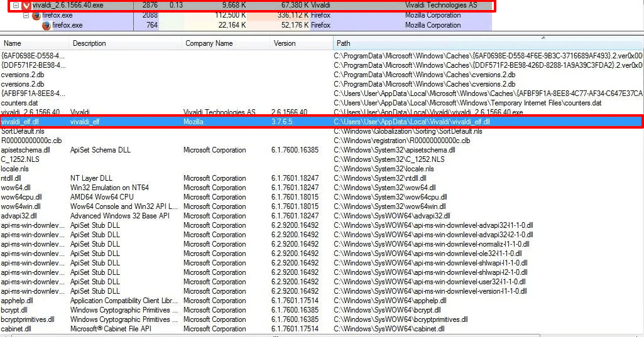Reverse sort on the Path column header

(488, 43)
